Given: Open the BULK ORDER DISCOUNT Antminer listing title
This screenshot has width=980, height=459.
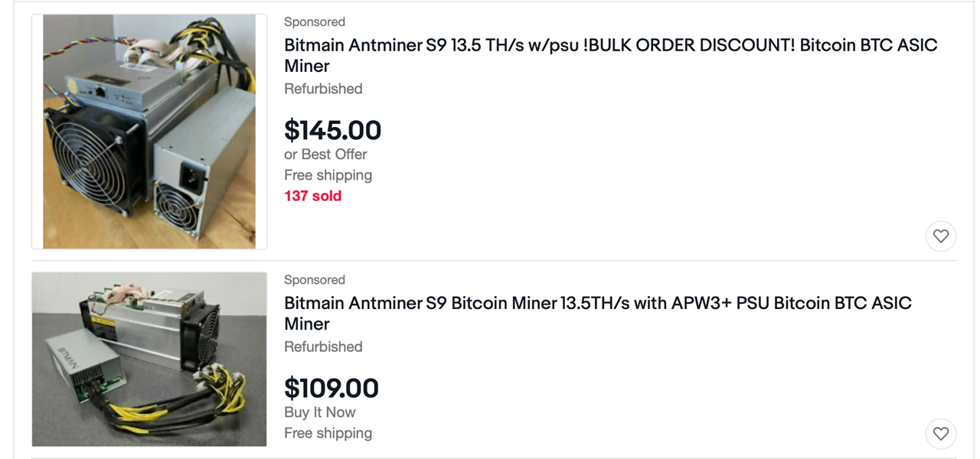Looking at the screenshot, I should click(x=611, y=55).
